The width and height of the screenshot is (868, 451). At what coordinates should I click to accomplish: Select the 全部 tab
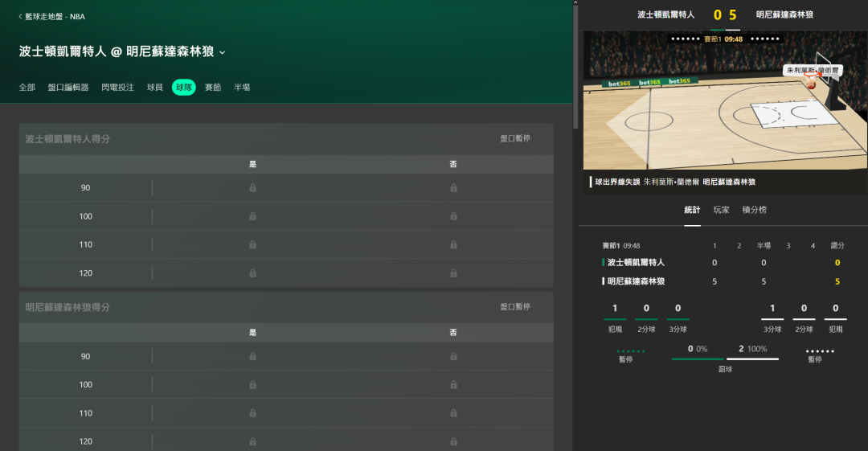[x=27, y=87]
